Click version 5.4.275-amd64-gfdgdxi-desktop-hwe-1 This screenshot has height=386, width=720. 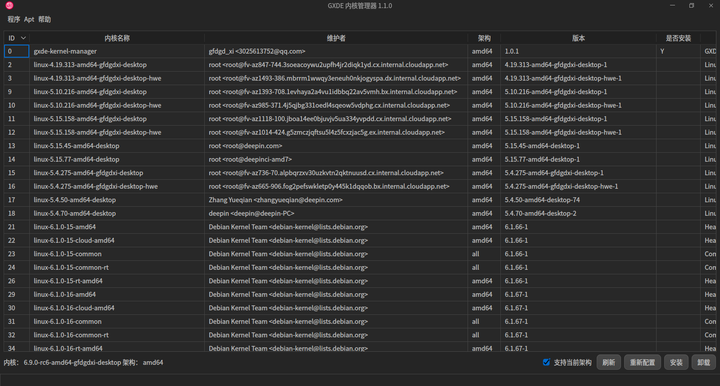click(x=562, y=186)
